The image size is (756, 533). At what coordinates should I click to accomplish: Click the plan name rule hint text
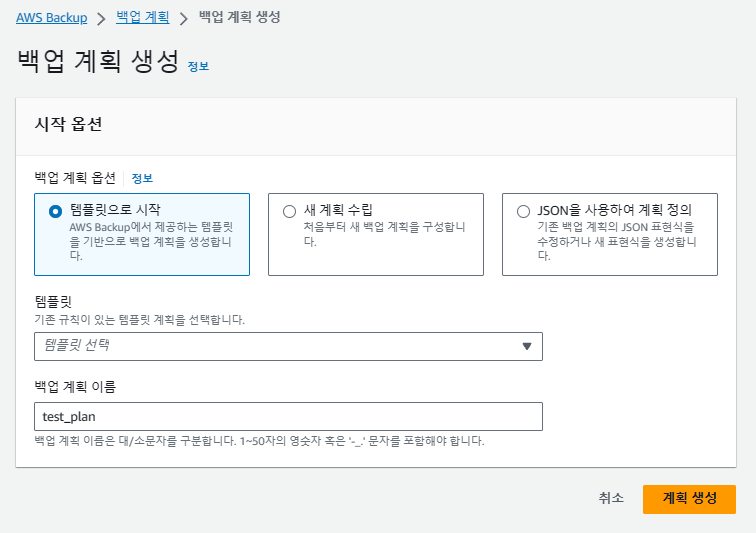click(259, 440)
